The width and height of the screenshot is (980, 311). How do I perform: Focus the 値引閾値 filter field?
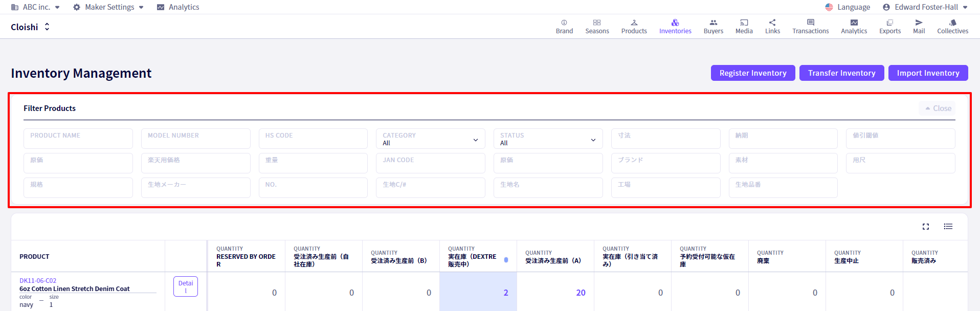[x=900, y=139]
